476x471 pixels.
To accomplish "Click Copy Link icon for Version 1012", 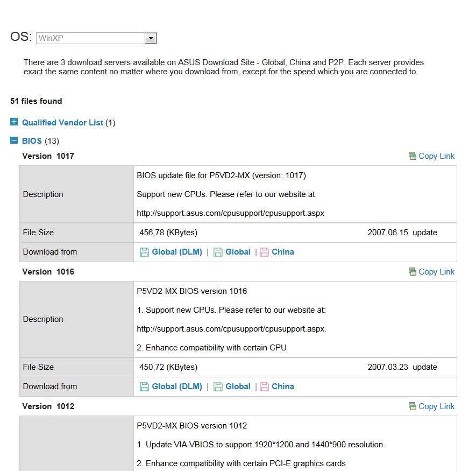I will tap(412, 406).
